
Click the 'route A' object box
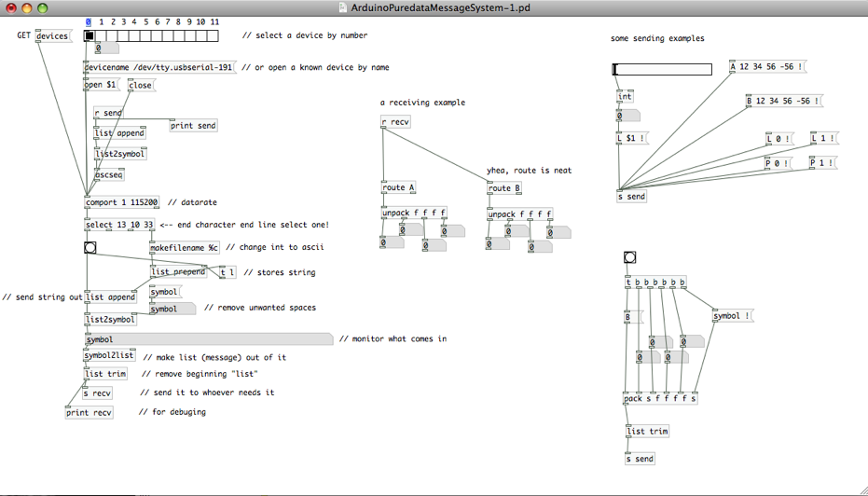pyautogui.click(x=398, y=188)
